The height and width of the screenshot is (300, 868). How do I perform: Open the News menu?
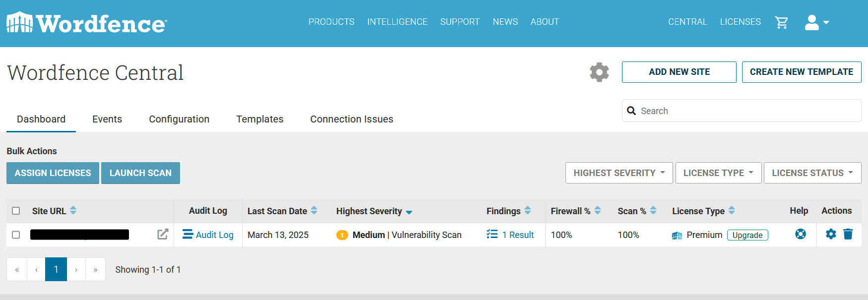coord(505,22)
